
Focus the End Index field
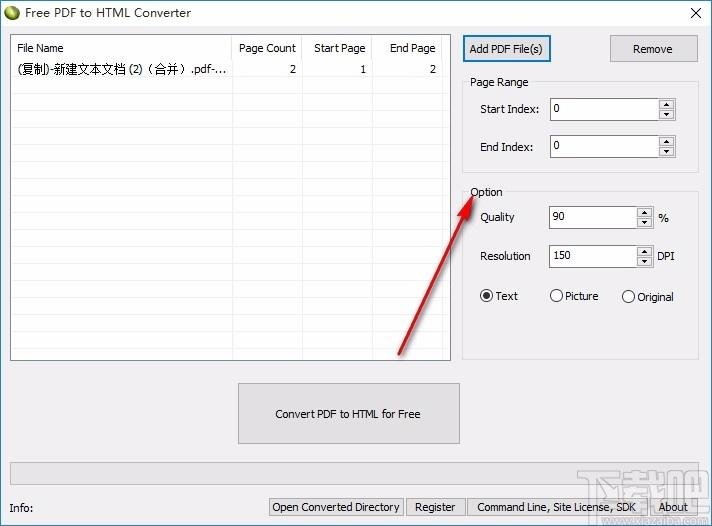pyautogui.click(x=604, y=147)
